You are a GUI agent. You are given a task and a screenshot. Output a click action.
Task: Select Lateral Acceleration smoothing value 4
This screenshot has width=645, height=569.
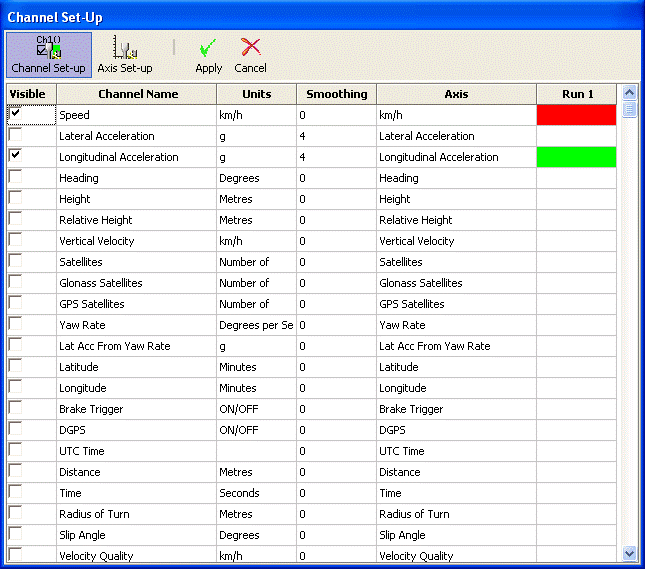[336, 136]
